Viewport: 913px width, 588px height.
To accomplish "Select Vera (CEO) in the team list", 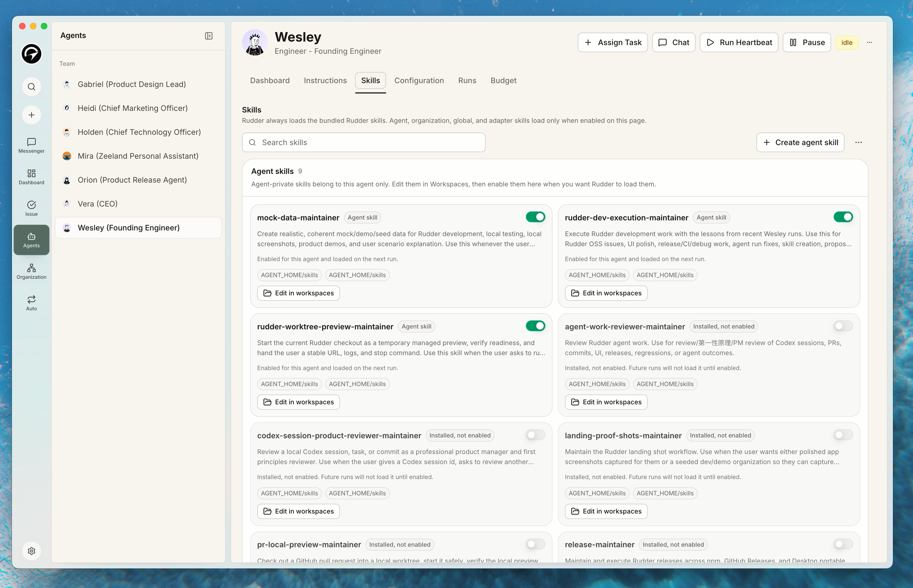I will pyautogui.click(x=138, y=204).
